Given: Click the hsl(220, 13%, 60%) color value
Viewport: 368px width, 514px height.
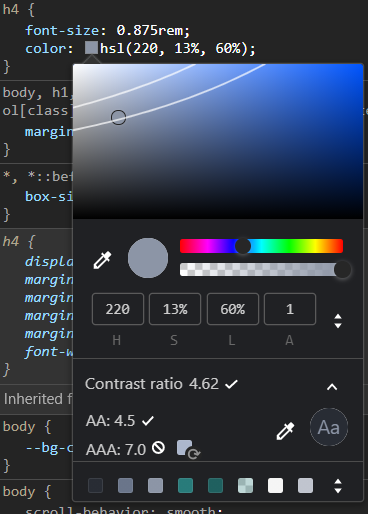Looking at the screenshot, I should click(x=175, y=49).
